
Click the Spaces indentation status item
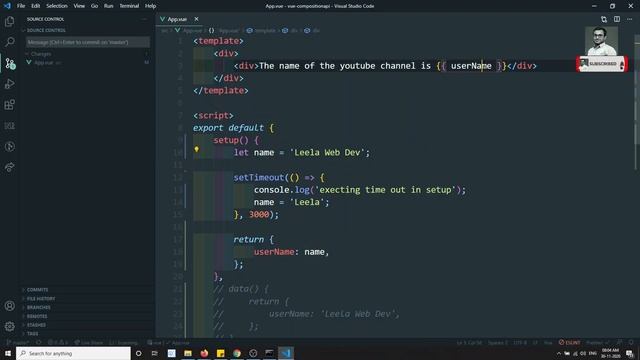click(498, 342)
